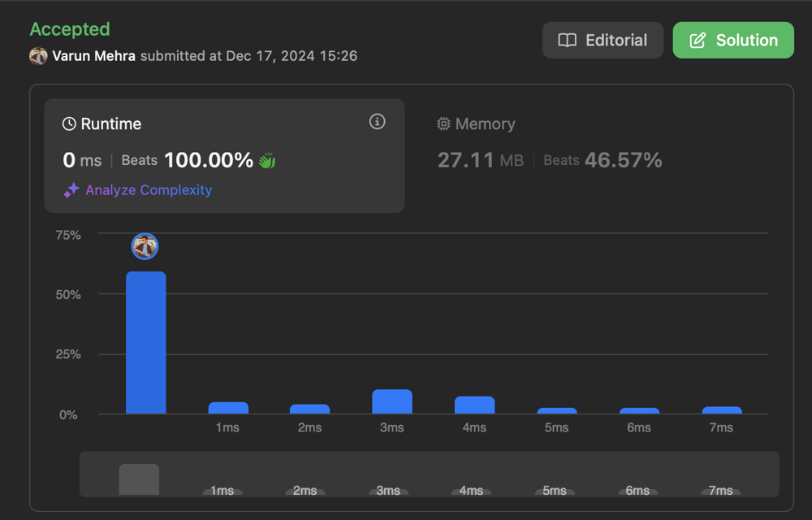Click the 5ms marker in the bottom strip
The width and height of the screenshot is (812, 520).
coord(554,490)
